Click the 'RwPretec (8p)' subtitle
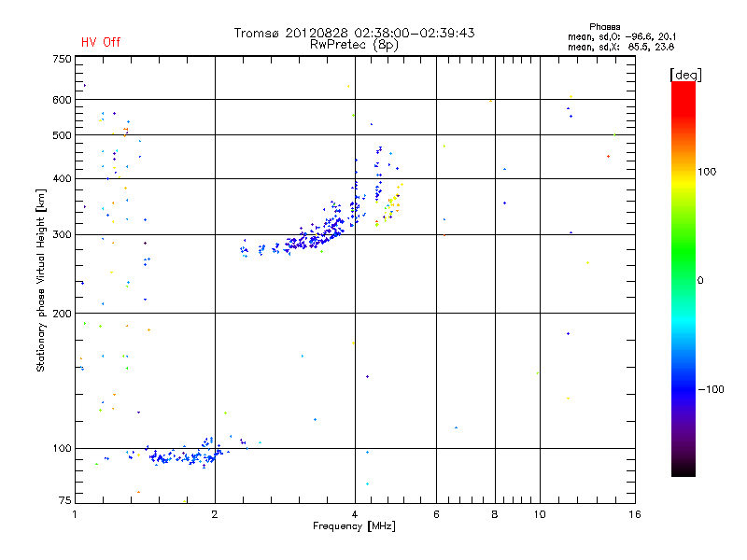This screenshot has width=747, height=560. click(x=354, y=45)
